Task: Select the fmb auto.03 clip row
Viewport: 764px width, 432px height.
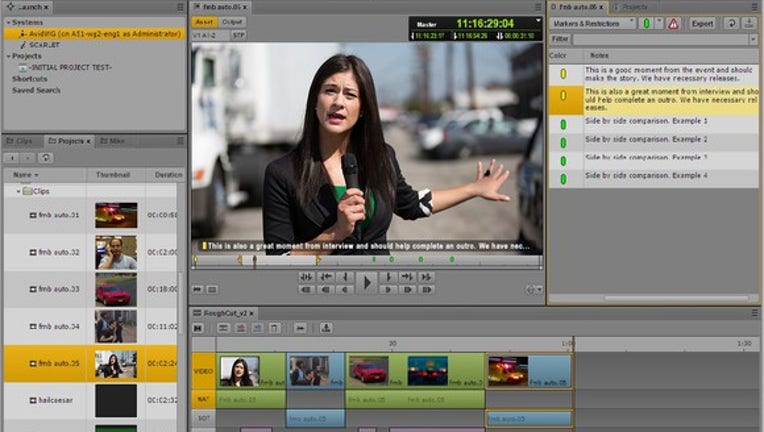Action: (x=90, y=289)
